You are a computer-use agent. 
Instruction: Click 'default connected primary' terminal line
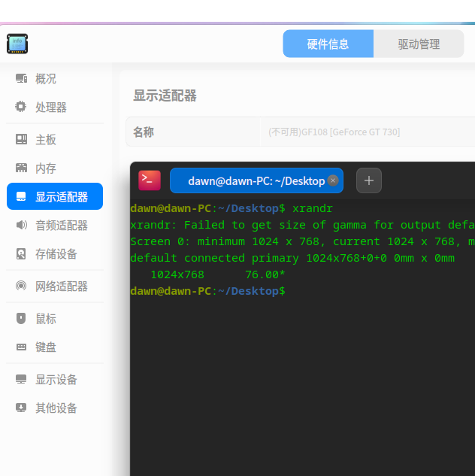(x=292, y=258)
